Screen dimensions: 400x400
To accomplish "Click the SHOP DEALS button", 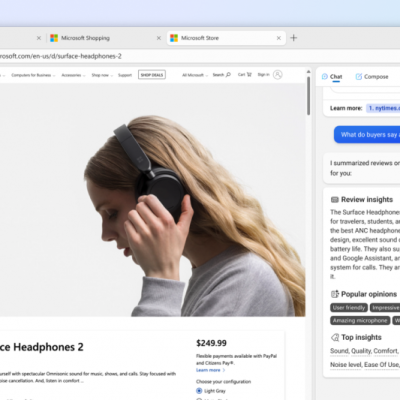I will click(152, 75).
